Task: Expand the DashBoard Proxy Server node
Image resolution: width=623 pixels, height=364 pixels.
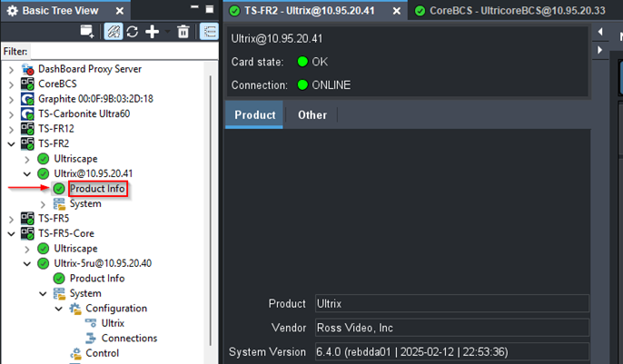Action: pyautogui.click(x=12, y=70)
